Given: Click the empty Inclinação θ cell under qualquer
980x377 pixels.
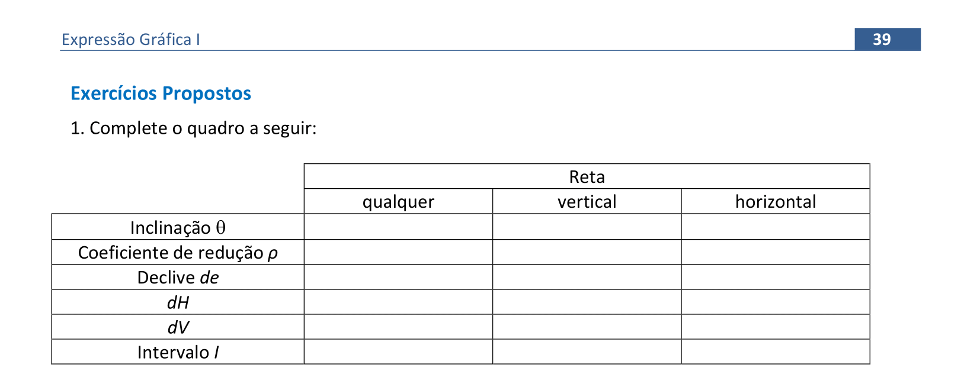Looking at the screenshot, I should (x=398, y=227).
